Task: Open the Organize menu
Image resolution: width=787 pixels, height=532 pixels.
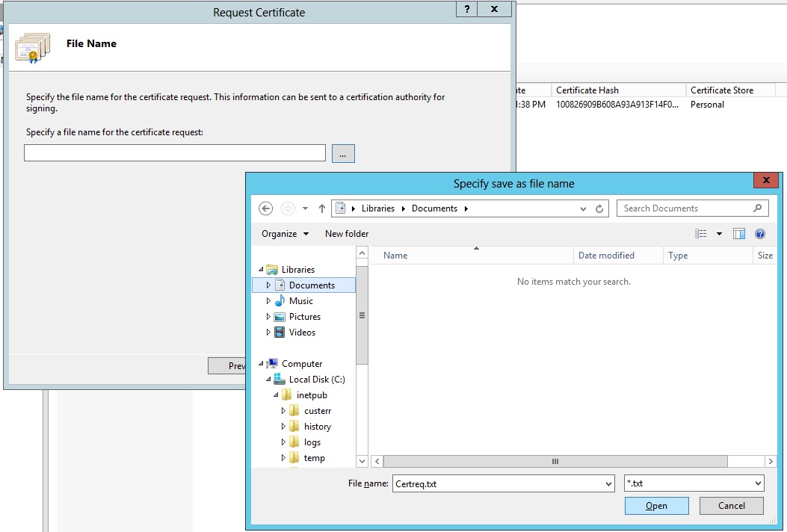Action: click(x=285, y=234)
